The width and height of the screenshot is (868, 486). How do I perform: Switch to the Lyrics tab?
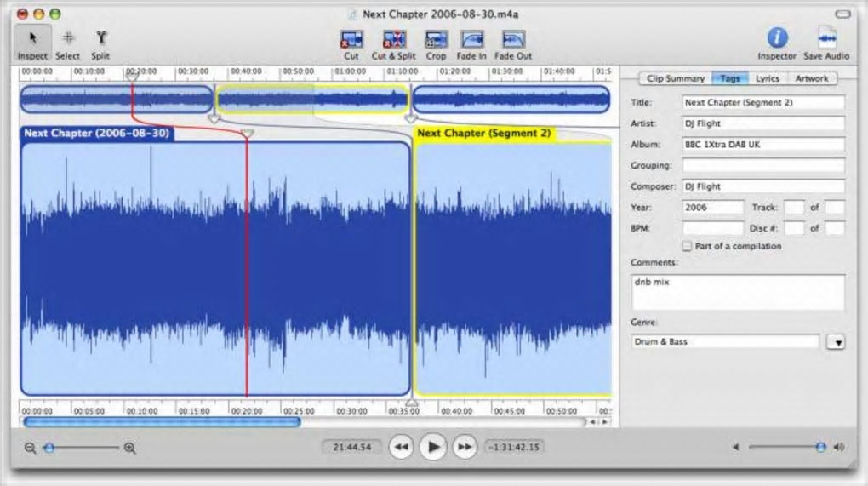click(767, 78)
